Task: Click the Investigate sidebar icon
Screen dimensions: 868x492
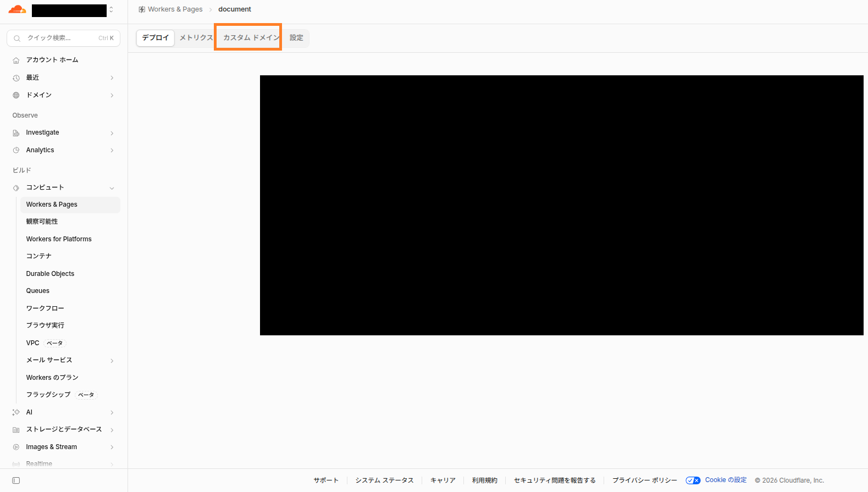Action: [x=16, y=133]
